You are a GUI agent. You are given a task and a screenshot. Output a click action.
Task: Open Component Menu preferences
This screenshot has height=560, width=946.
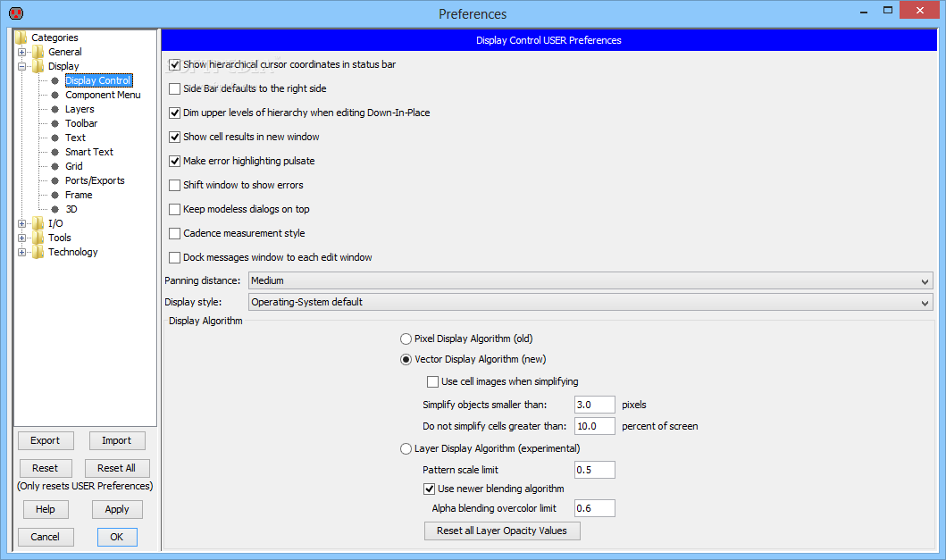click(x=103, y=95)
